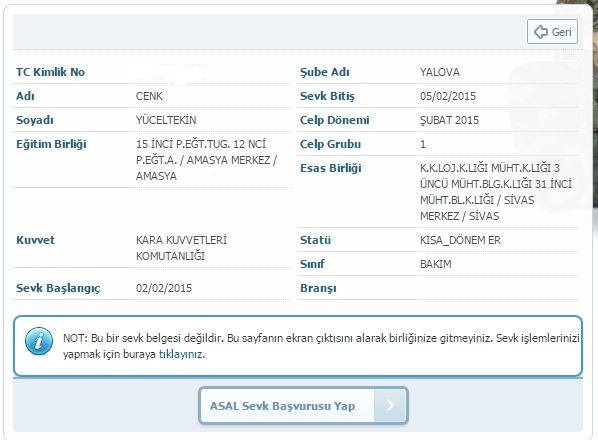Click the blue info icon in note box
The image size is (598, 440).
point(39,341)
